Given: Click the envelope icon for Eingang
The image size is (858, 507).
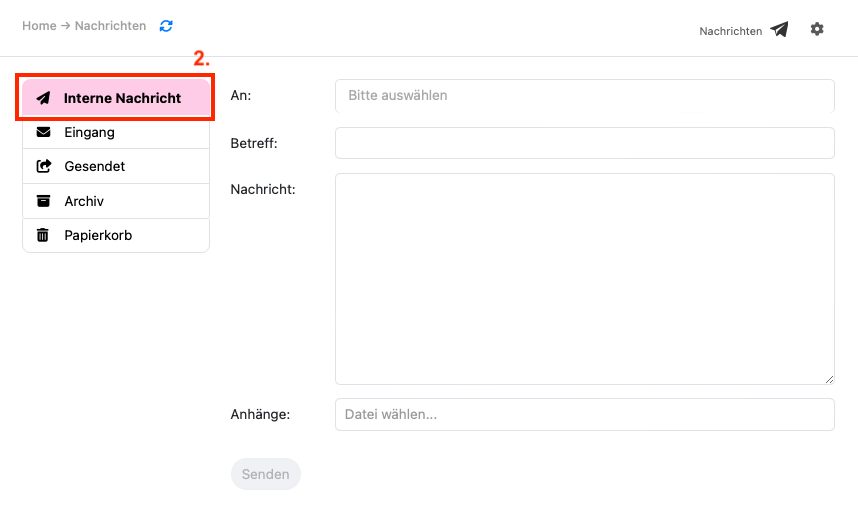Looking at the screenshot, I should coord(43,132).
